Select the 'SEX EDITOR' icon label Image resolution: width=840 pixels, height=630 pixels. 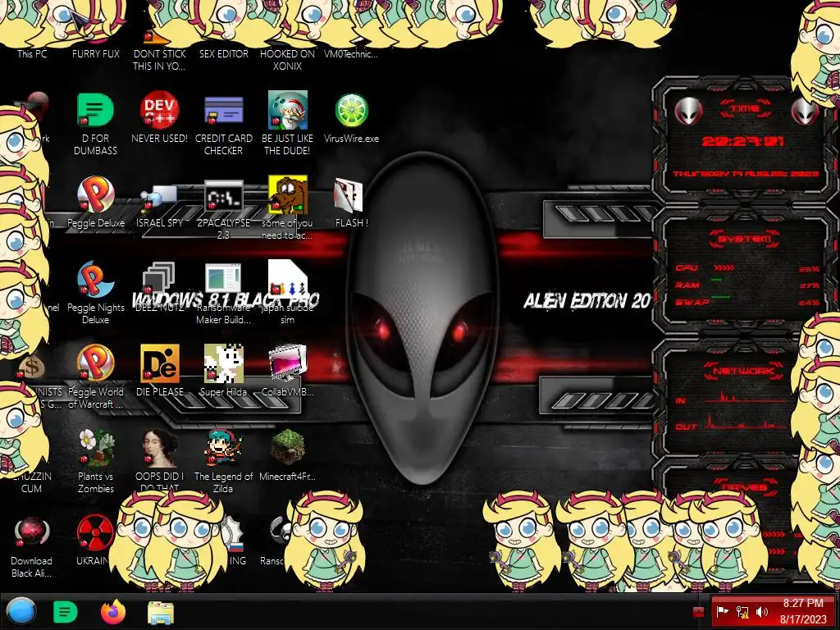[224, 53]
